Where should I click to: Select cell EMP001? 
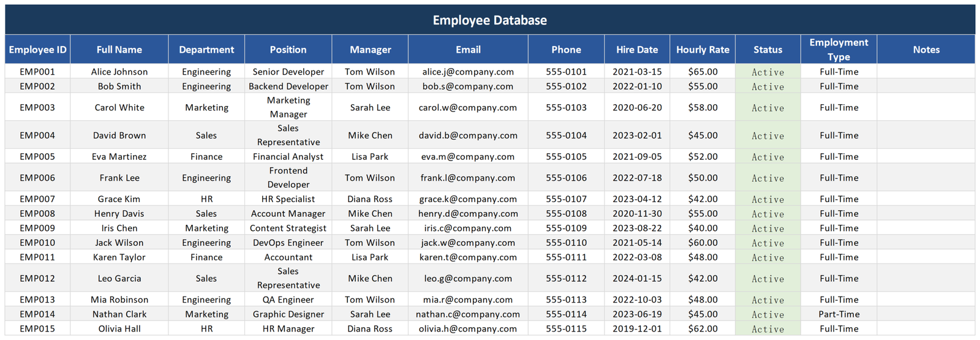[38, 72]
